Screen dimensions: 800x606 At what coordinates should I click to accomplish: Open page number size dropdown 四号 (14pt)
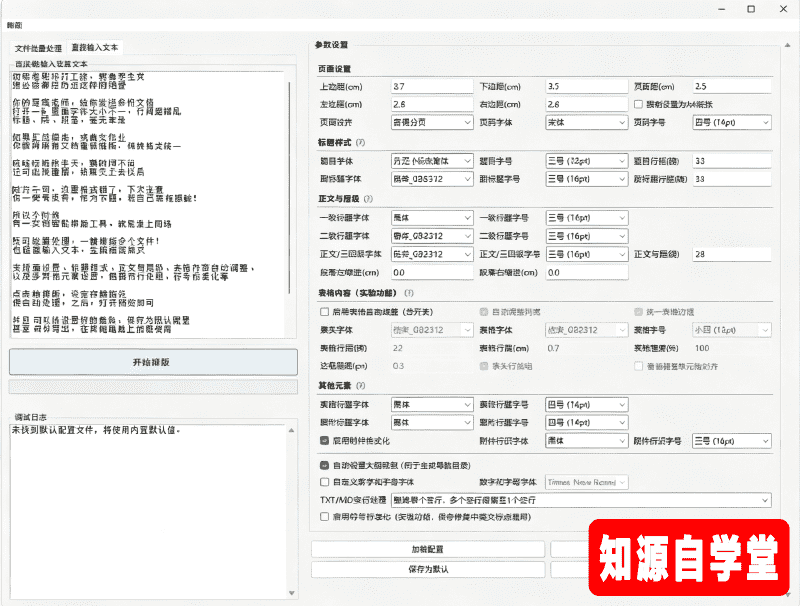pyautogui.click(x=732, y=122)
